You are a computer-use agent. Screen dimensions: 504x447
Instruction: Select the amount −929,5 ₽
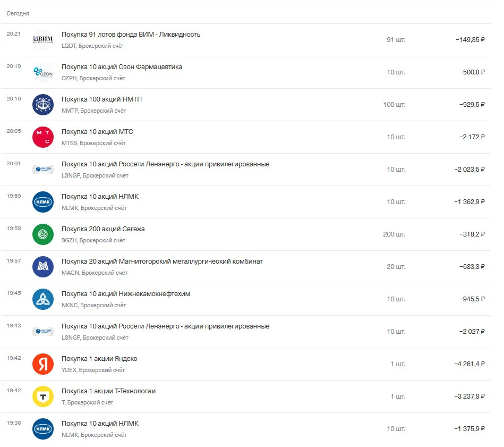coord(472,105)
